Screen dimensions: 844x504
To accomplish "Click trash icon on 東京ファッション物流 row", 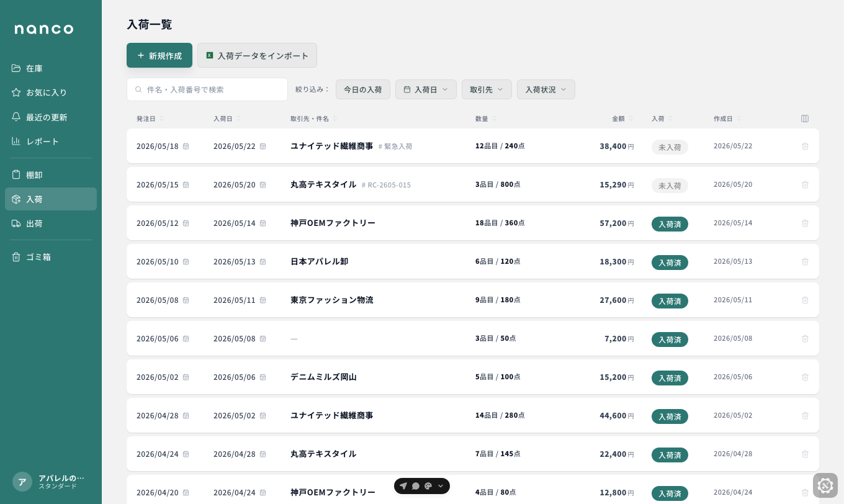I will click(805, 300).
